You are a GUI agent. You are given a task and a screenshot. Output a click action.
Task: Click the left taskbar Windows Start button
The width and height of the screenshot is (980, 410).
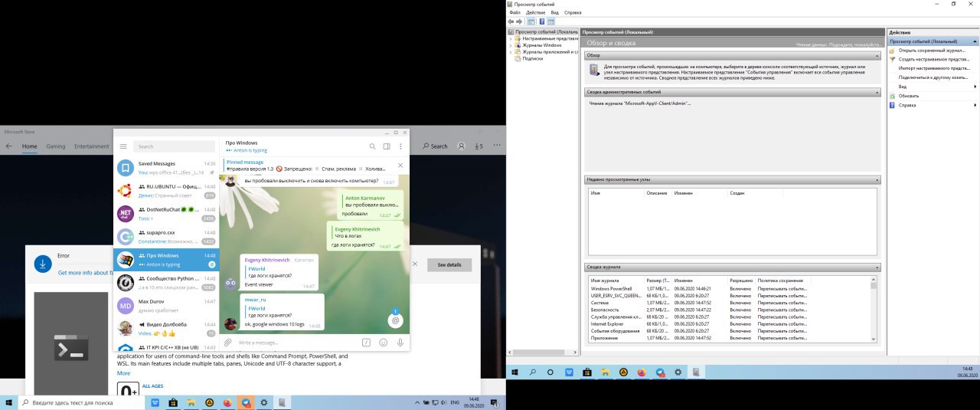(x=9, y=402)
